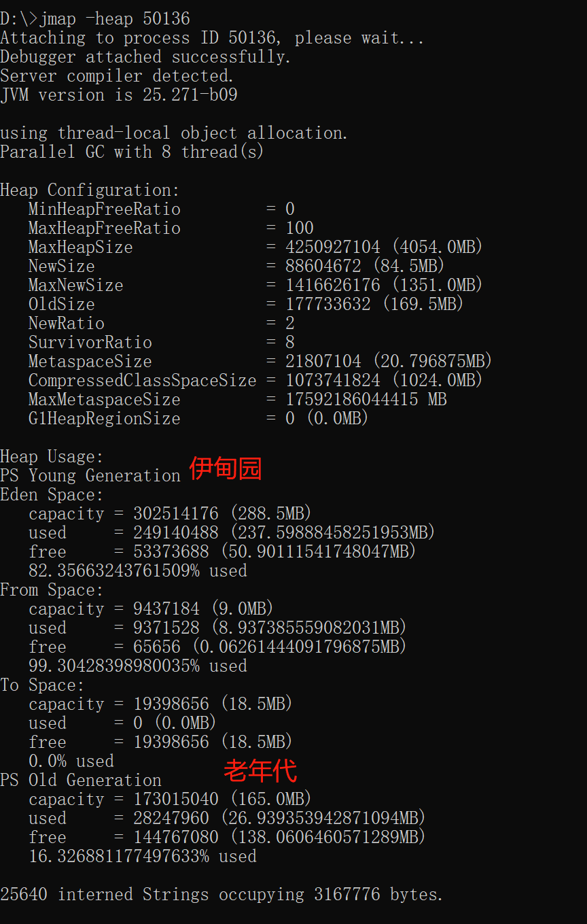The height and width of the screenshot is (924, 587).
Task: Click the Debugger attached successfully line
Action: click(145, 56)
